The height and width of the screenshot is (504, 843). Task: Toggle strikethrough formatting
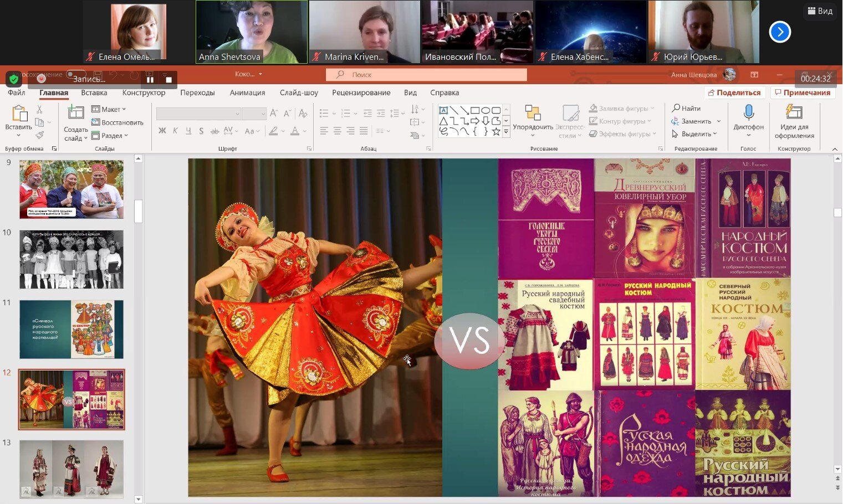point(214,131)
